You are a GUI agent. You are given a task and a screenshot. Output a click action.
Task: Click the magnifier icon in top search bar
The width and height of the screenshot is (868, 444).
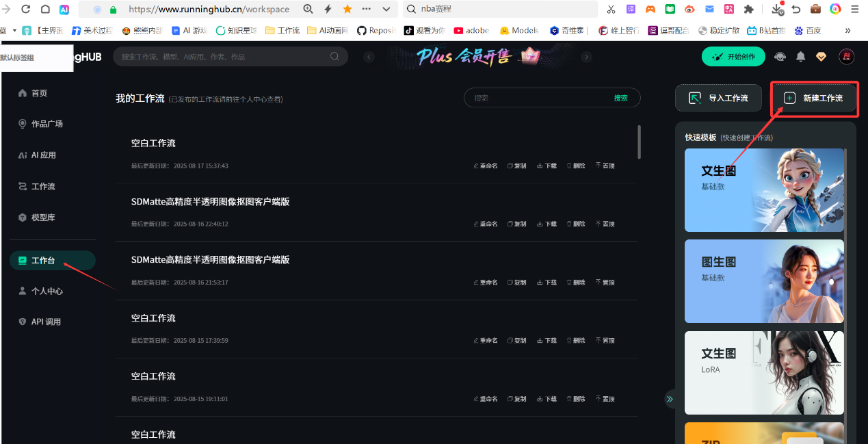click(334, 57)
